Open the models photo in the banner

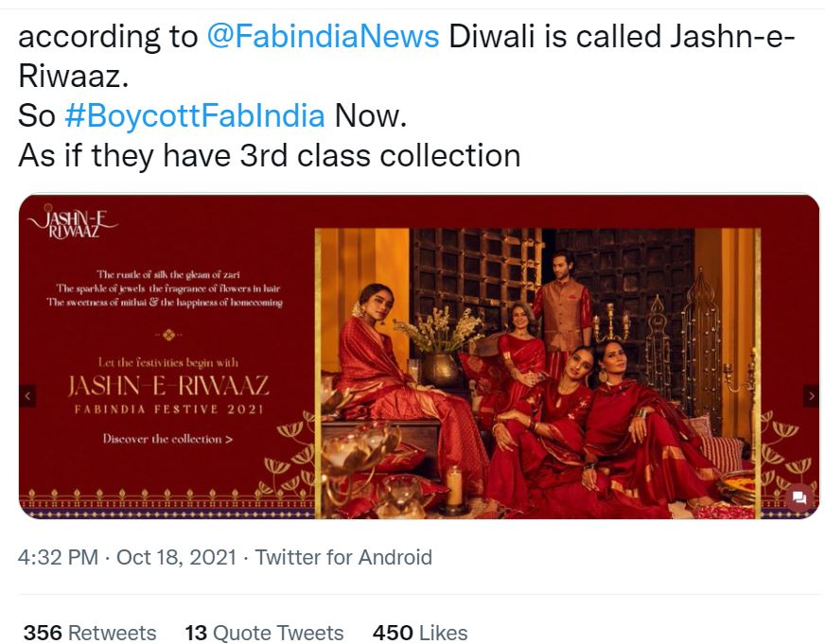click(539, 374)
